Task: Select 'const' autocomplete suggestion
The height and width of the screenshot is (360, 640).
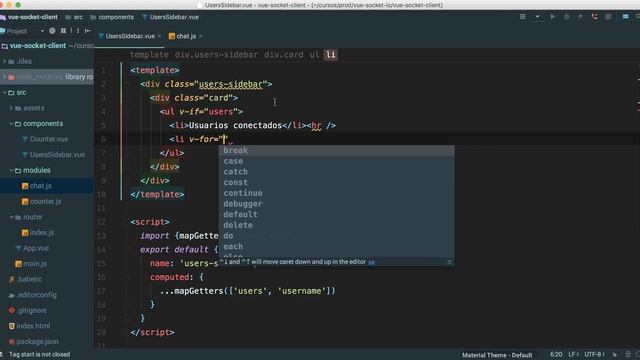Action: coord(337,182)
